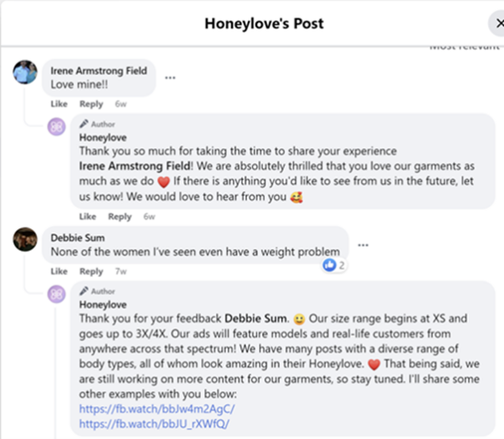Open options menu beside Irene's comment

[171, 78]
